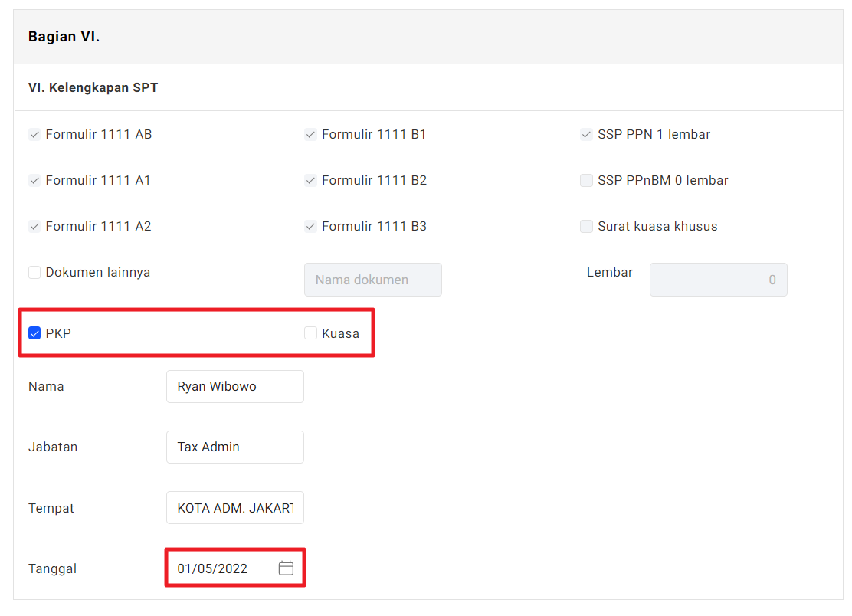Toggle the PKP checkbox
Image resolution: width=852 pixels, height=616 pixels.
pos(34,333)
